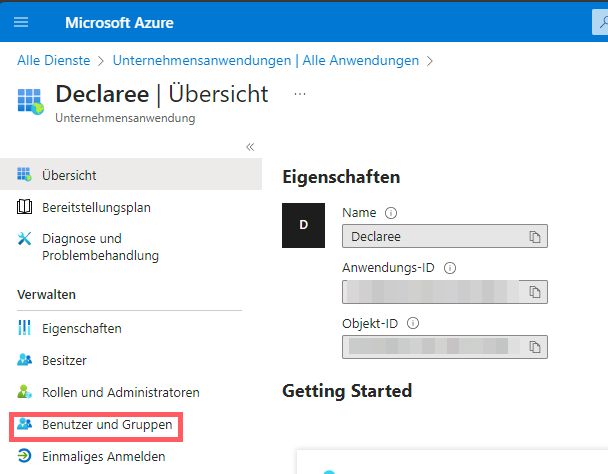The width and height of the screenshot is (608, 474).
Task: Click the Übersicht grid icon
Action: (x=24, y=175)
